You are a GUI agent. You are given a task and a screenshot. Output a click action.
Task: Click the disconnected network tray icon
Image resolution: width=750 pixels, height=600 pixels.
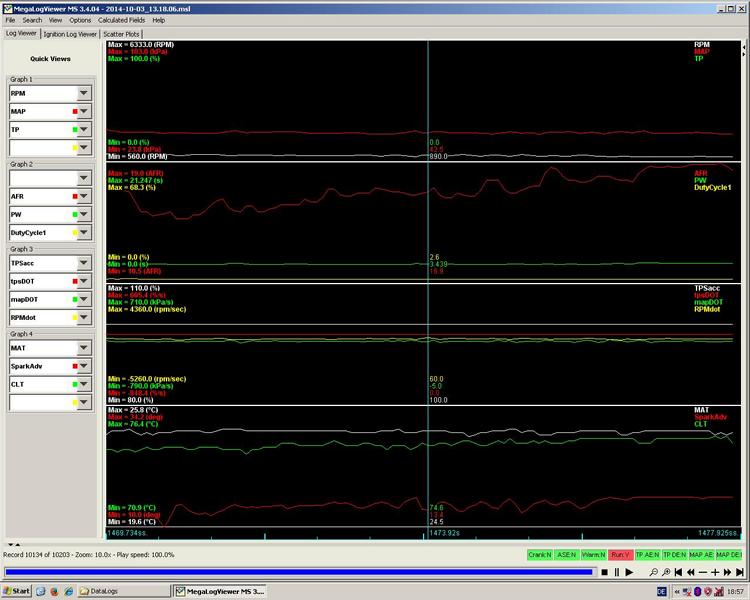click(687, 592)
